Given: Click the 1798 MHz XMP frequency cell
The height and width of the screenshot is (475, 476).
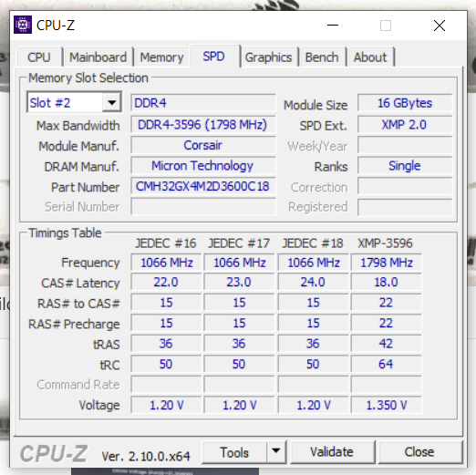Looking at the screenshot, I should [x=386, y=263].
